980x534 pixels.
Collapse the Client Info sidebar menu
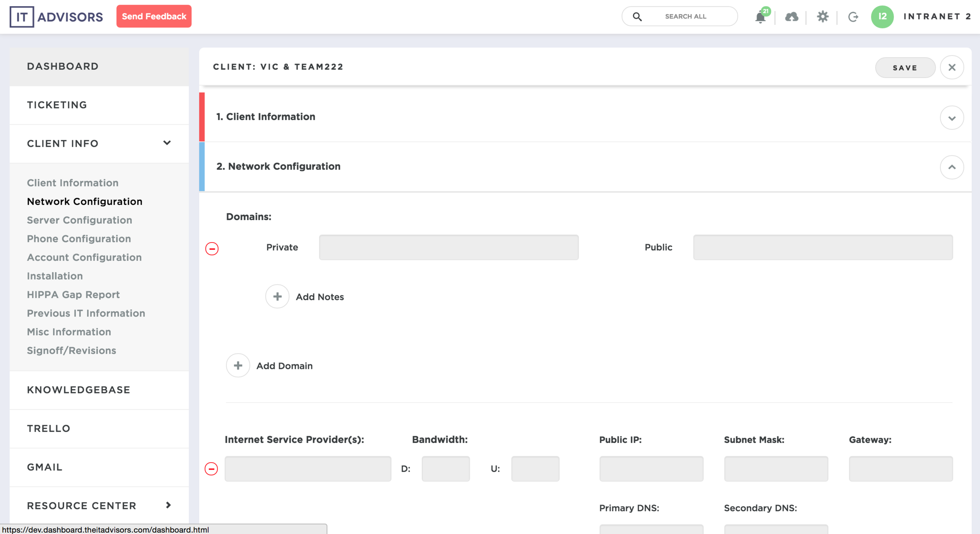pos(167,143)
